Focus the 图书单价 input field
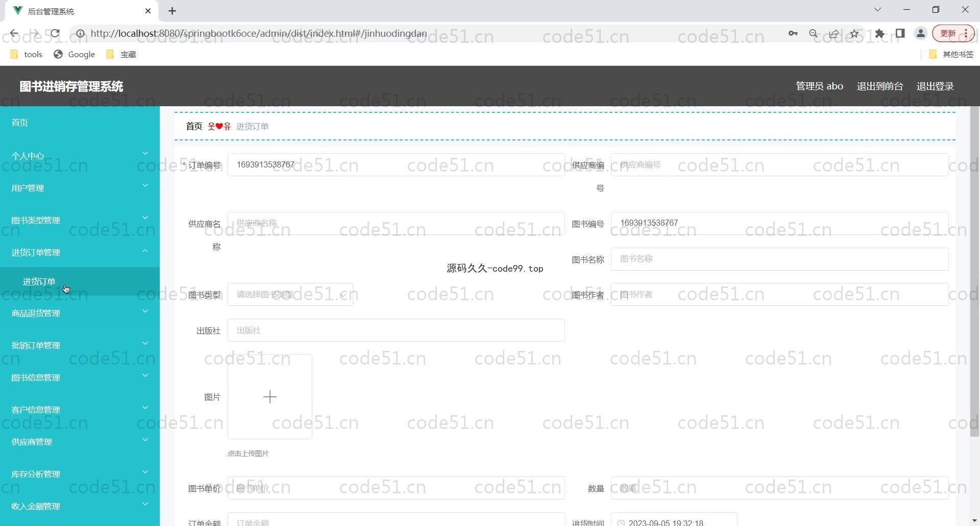The height and width of the screenshot is (526, 980). pyautogui.click(x=396, y=488)
